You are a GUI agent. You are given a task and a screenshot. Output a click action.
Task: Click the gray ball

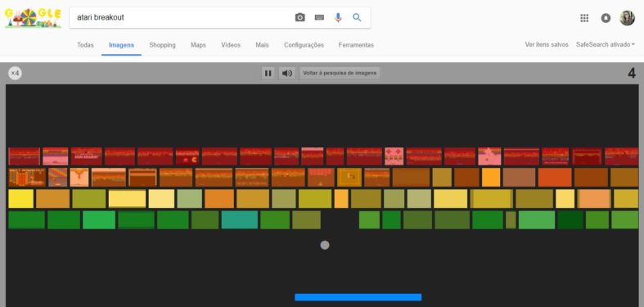[325, 246]
